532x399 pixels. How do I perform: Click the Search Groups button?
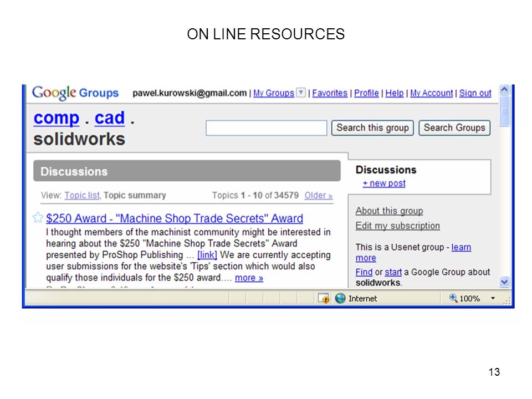tap(454, 128)
